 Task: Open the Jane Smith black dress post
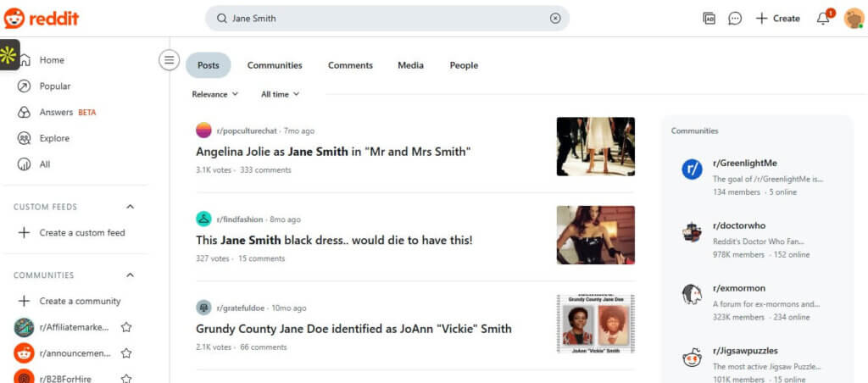point(334,240)
